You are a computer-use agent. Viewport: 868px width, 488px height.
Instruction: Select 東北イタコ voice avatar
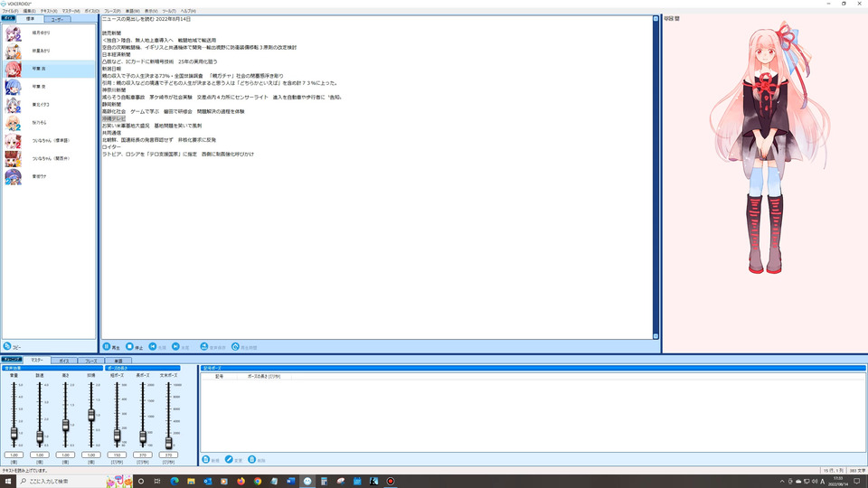(x=14, y=105)
